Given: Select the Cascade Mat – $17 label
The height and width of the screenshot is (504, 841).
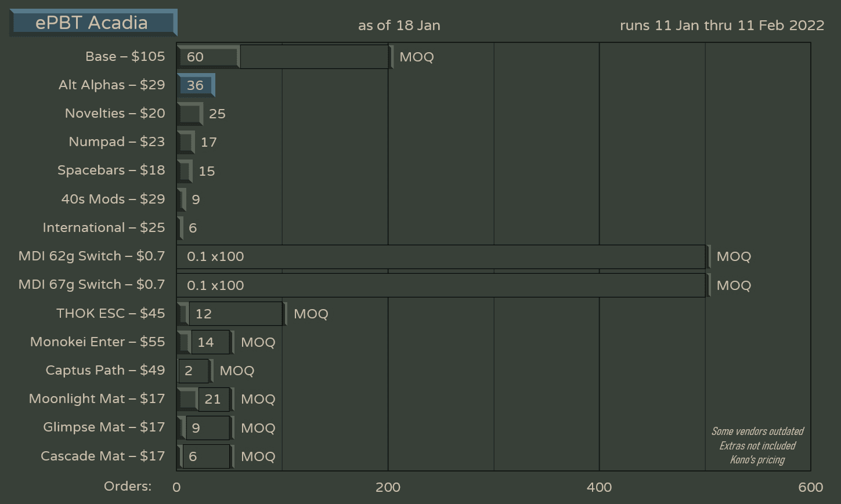Looking at the screenshot, I should (x=103, y=456).
